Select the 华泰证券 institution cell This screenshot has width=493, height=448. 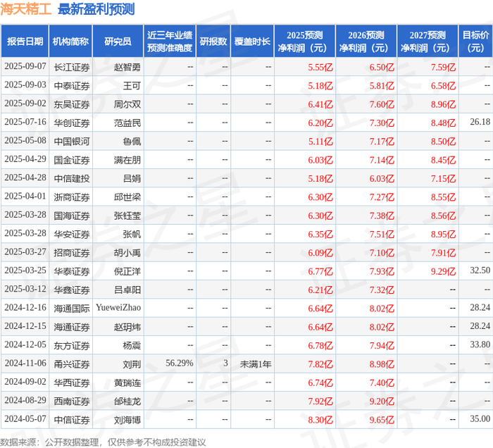tap(72, 271)
